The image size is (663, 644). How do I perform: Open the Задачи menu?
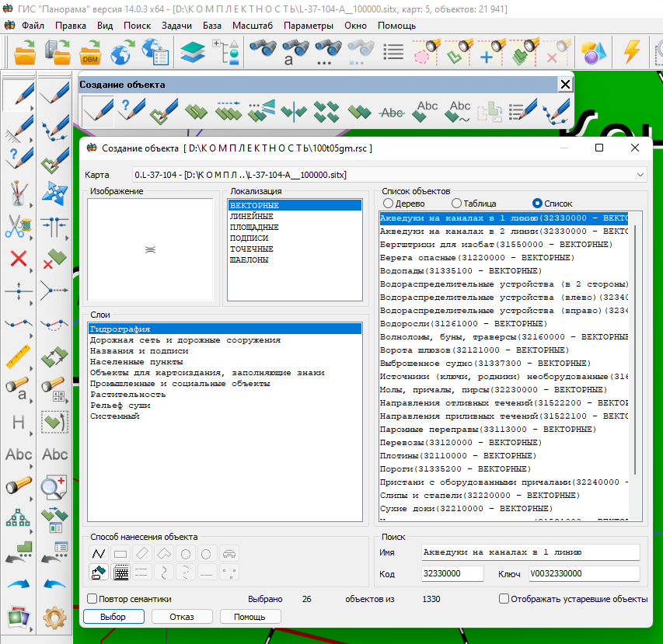coord(176,26)
